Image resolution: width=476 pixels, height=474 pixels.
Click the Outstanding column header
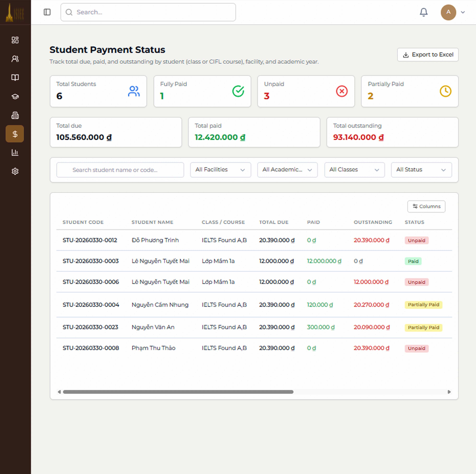click(373, 222)
